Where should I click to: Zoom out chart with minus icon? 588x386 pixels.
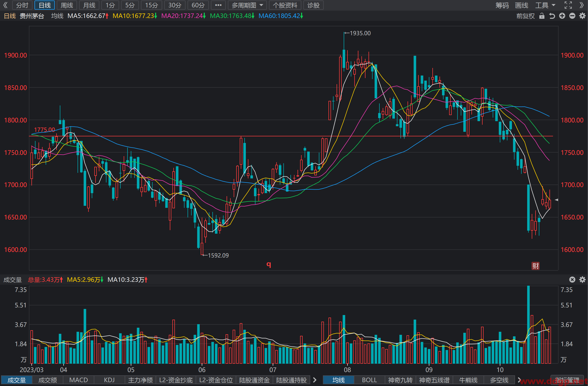572,16
